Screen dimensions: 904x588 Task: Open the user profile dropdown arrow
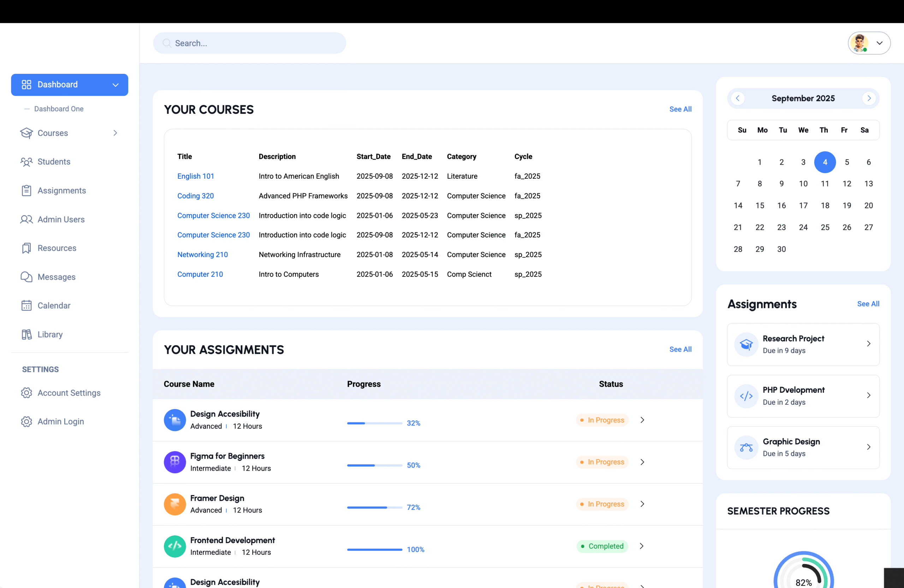point(880,43)
